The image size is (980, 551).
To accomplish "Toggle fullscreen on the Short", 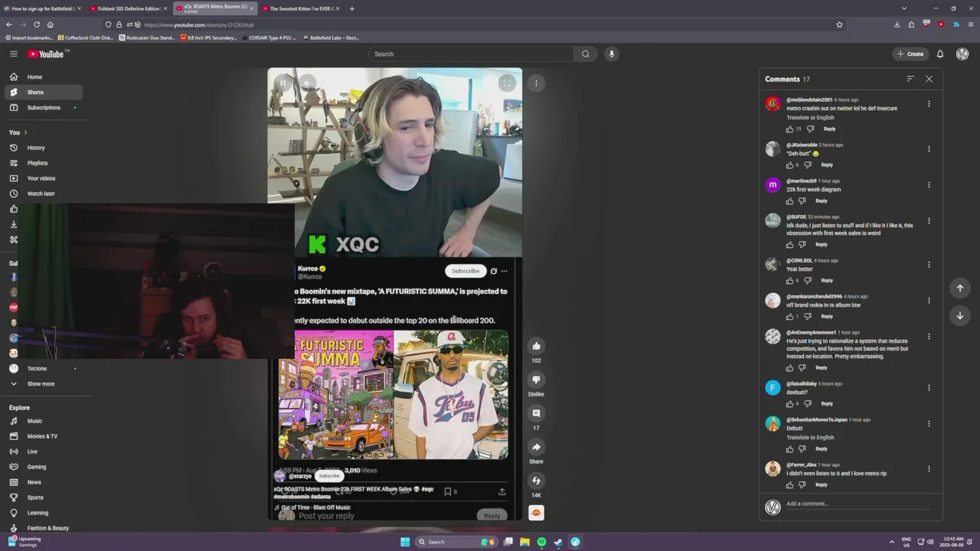I will click(x=507, y=83).
